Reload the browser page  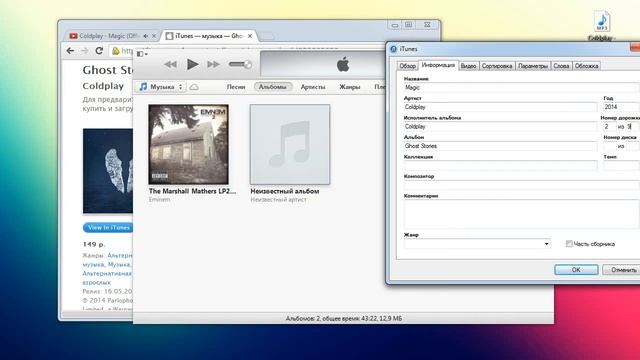tap(99, 51)
